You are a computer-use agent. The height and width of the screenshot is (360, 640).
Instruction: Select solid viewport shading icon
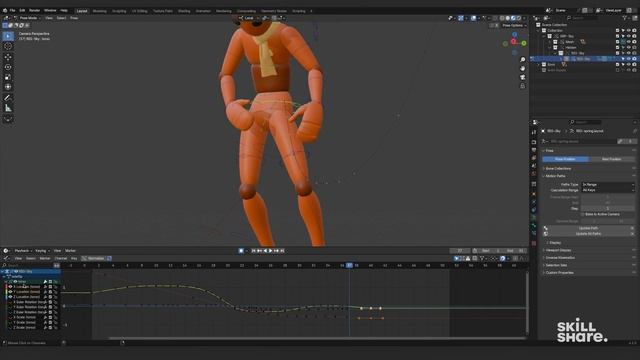point(507,18)
